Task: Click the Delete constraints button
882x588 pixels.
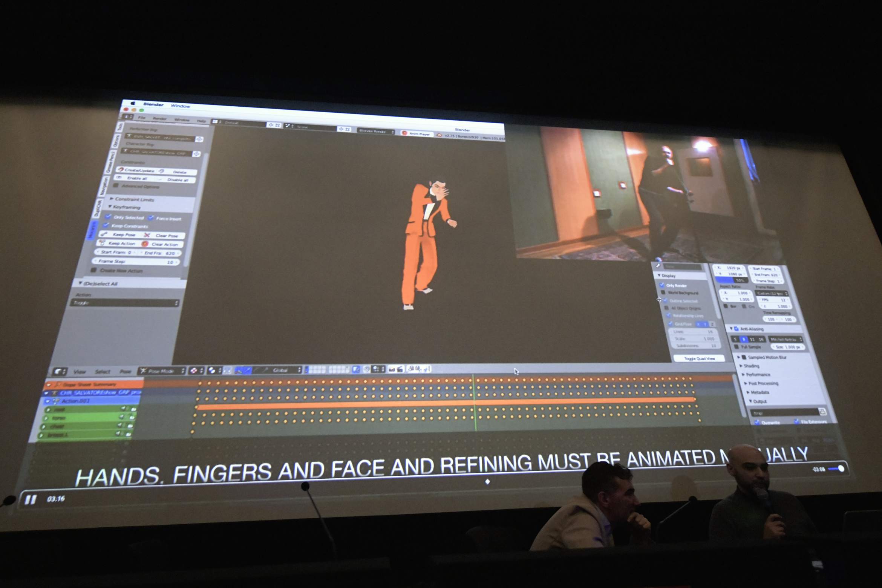Action: tap(177, 172)
